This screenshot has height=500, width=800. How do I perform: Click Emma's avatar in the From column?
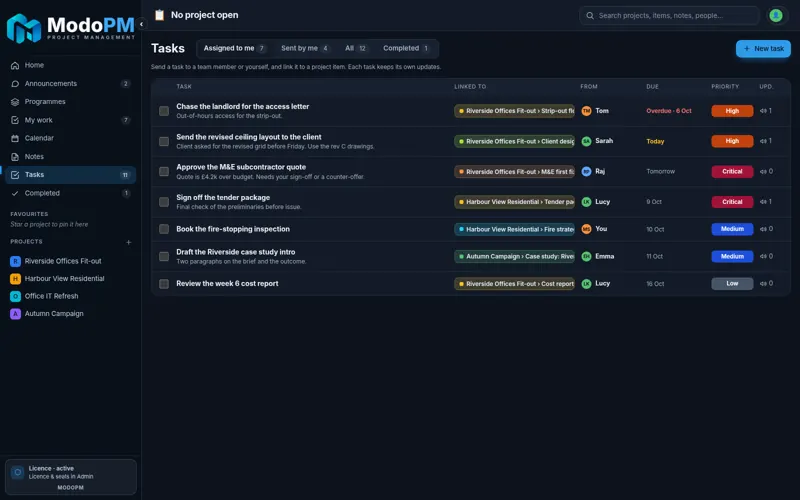586,257
